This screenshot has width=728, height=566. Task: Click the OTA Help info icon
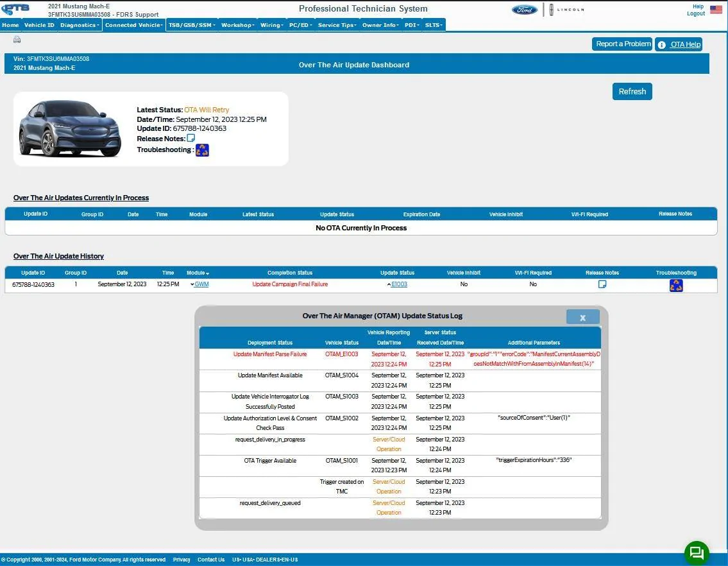pyautogui.click(x=661, y=45)
